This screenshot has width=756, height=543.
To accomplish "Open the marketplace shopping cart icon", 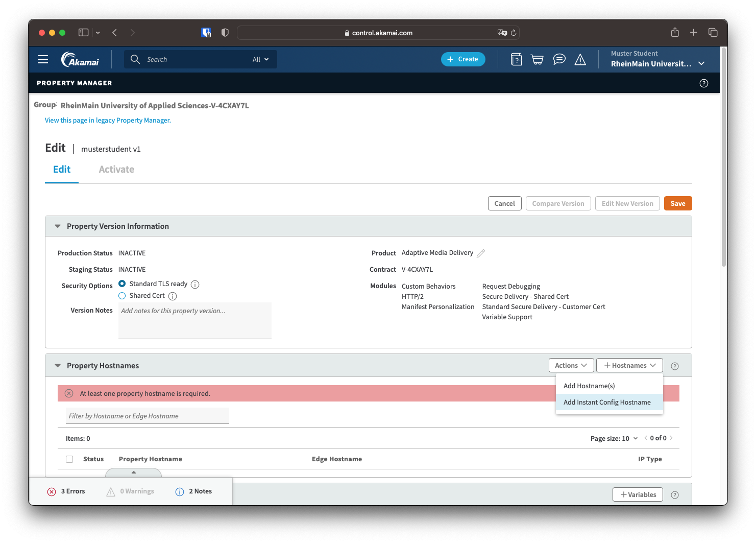I will pos(537,59).
